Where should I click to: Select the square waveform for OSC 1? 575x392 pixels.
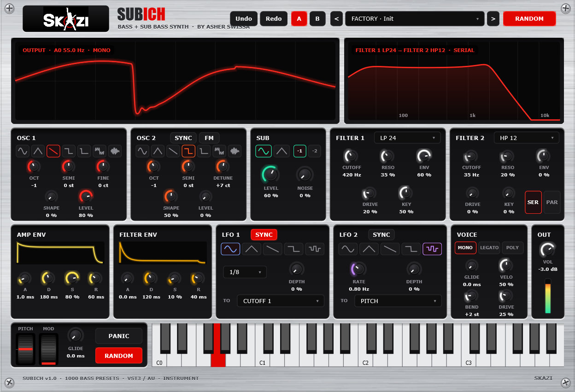[69, 151]
